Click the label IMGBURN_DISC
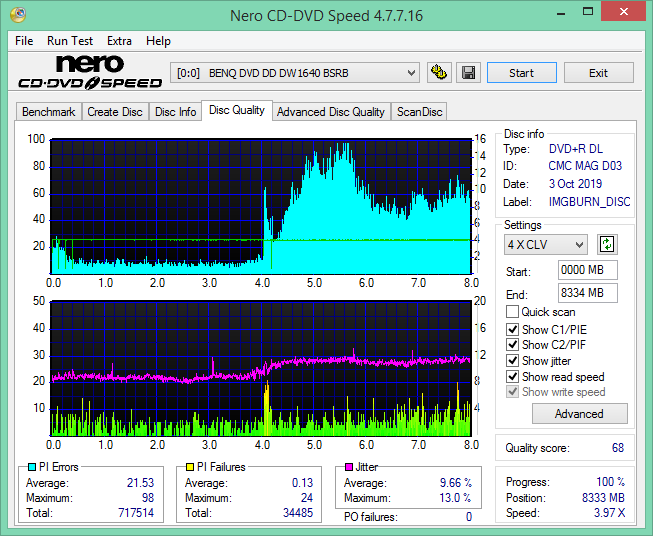Screen dimensions: 653x536 (589, 202)
